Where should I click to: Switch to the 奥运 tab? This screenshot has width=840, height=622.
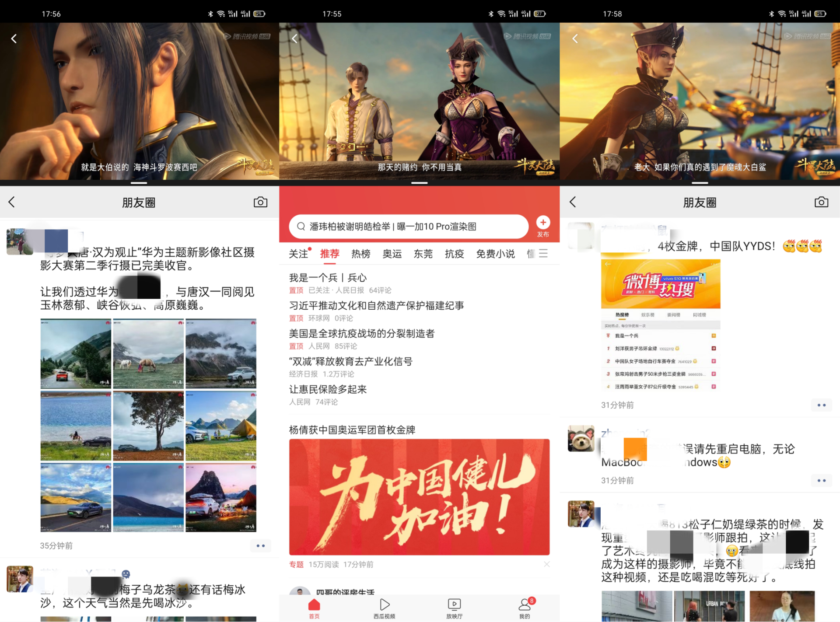click(x=392, y=254)
